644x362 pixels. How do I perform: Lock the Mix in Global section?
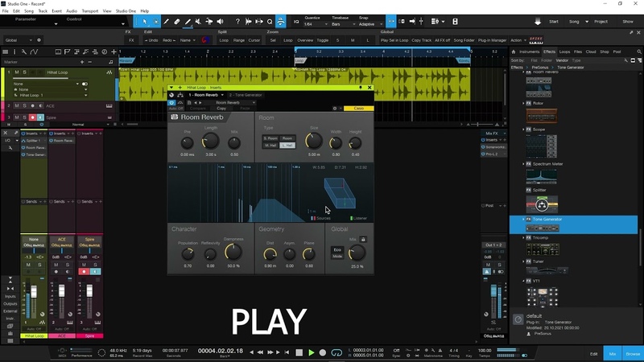pyautogui.click(x=363, y=239)
